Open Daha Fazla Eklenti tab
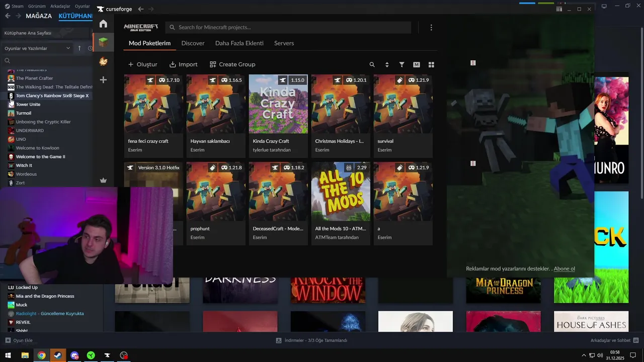 (x=239, y=43)
